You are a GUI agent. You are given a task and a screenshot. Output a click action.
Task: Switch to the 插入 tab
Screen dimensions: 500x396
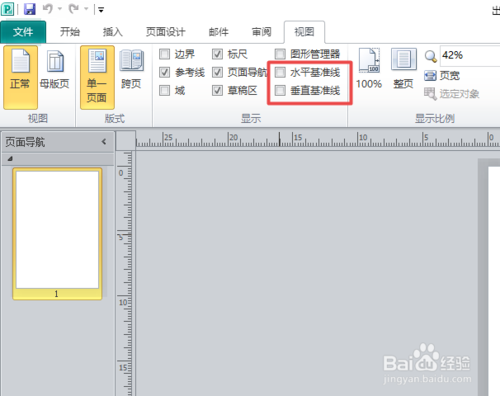113,32
